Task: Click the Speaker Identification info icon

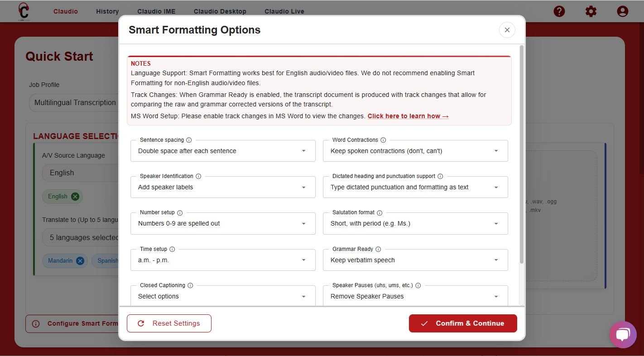Action: (x=198, y=176)
